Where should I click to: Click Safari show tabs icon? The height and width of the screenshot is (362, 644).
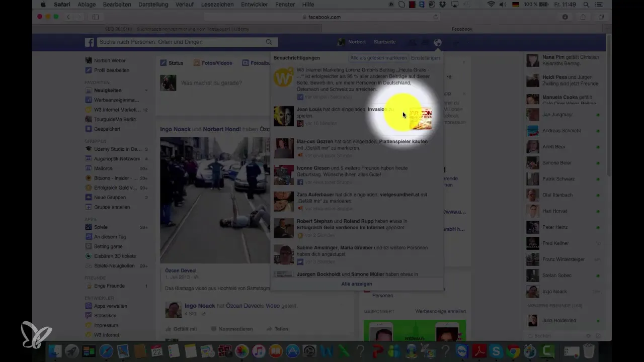tap(601, 17)
